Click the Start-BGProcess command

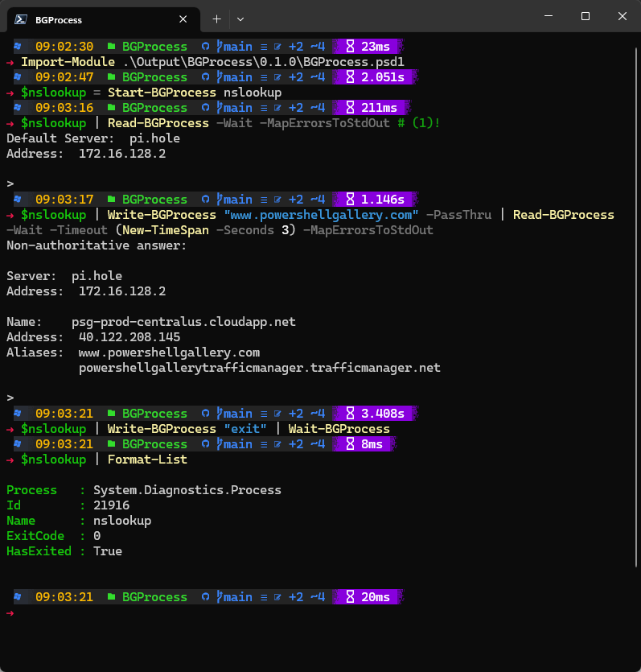162,93
